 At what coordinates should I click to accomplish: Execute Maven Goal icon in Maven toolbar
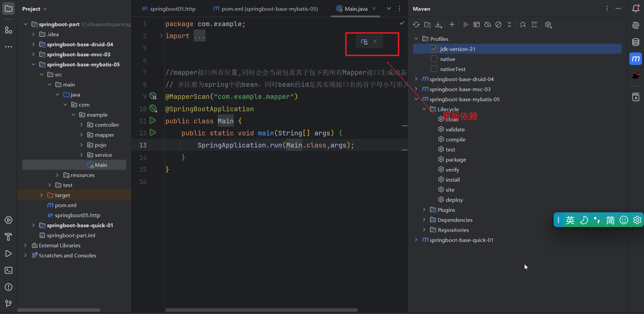click(466, 24)
